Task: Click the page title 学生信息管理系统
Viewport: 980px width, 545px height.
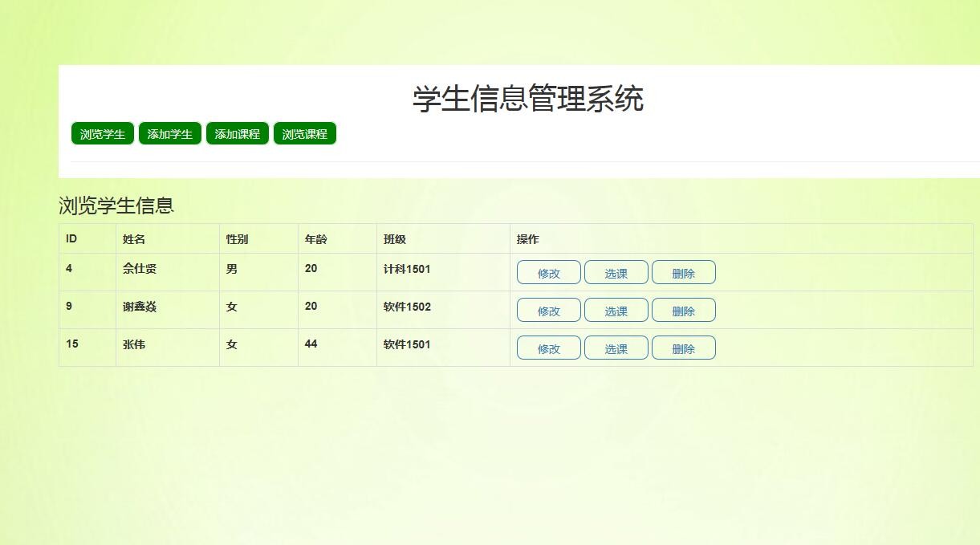Action: click(x=528, y=100)
